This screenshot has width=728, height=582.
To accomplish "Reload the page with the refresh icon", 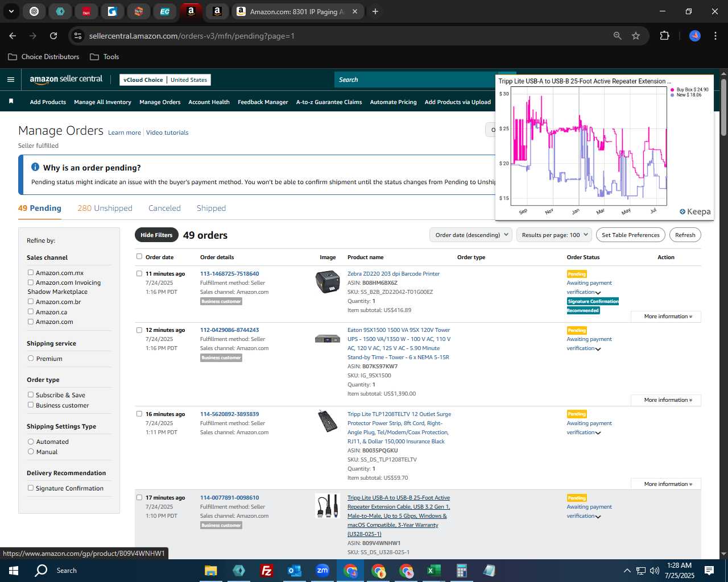I will 53,36.
